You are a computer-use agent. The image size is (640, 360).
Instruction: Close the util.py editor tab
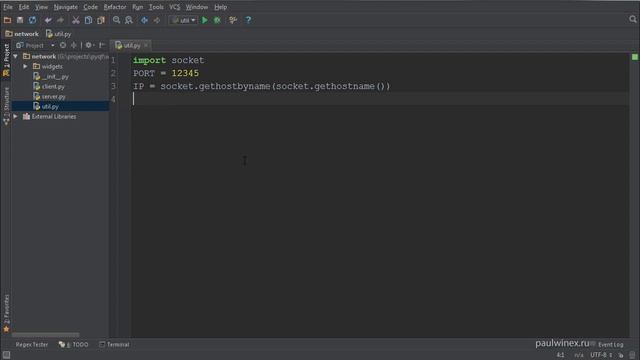(x=146, y=45)
